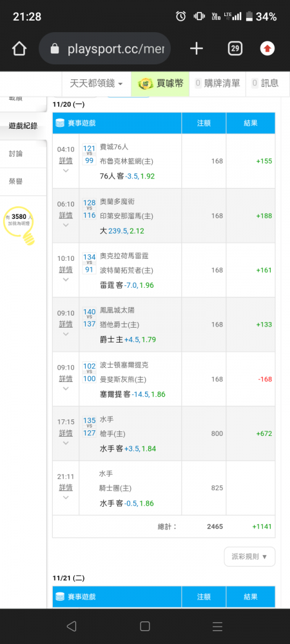Expand details chevron for the 76人 game
290x644 pixels.
coord(66,171)
